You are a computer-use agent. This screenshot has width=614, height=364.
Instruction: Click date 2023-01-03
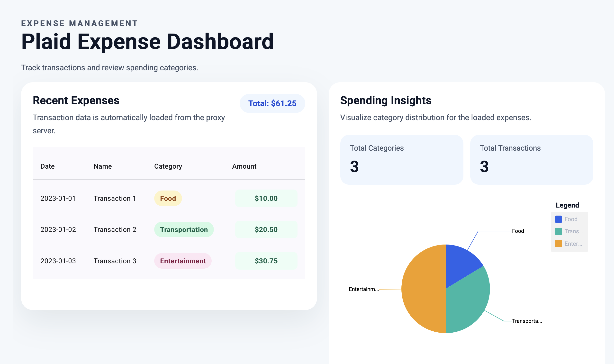click(58, 261)
